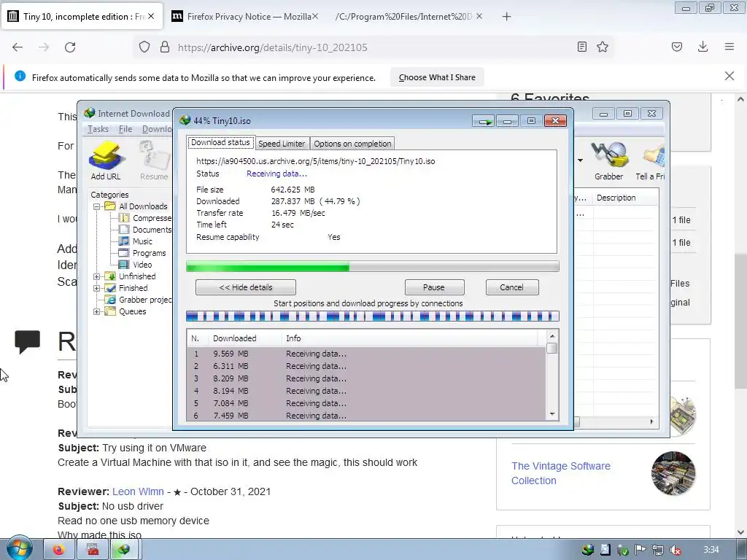Click the Resume icon in IDM toolbar

154,160
